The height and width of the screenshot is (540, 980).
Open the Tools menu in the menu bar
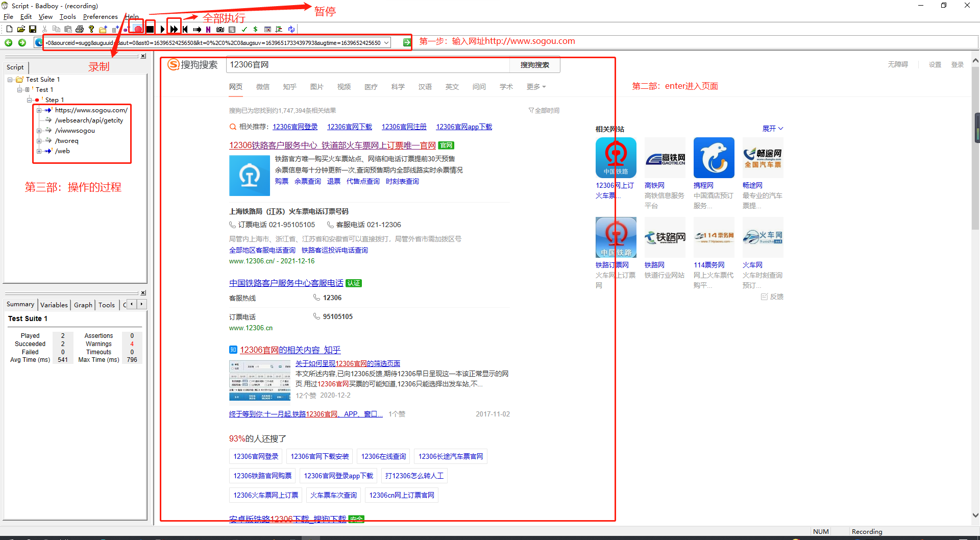[x=68, y=17]
